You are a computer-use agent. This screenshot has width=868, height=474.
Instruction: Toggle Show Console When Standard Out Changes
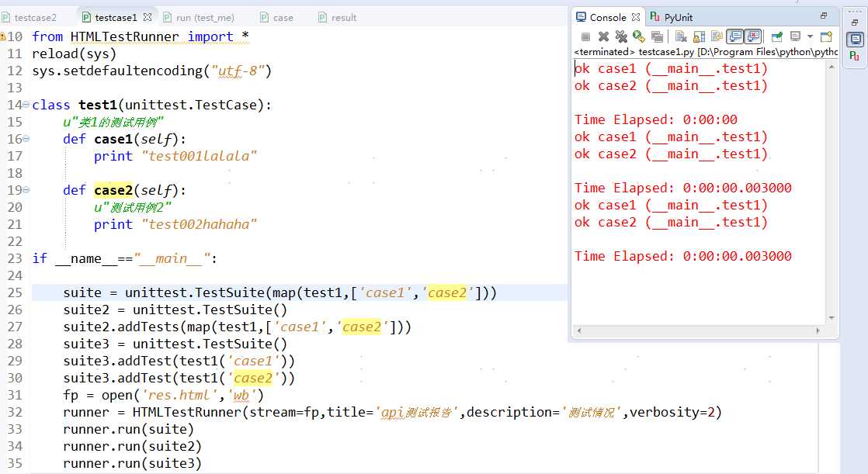pos(735,36)
